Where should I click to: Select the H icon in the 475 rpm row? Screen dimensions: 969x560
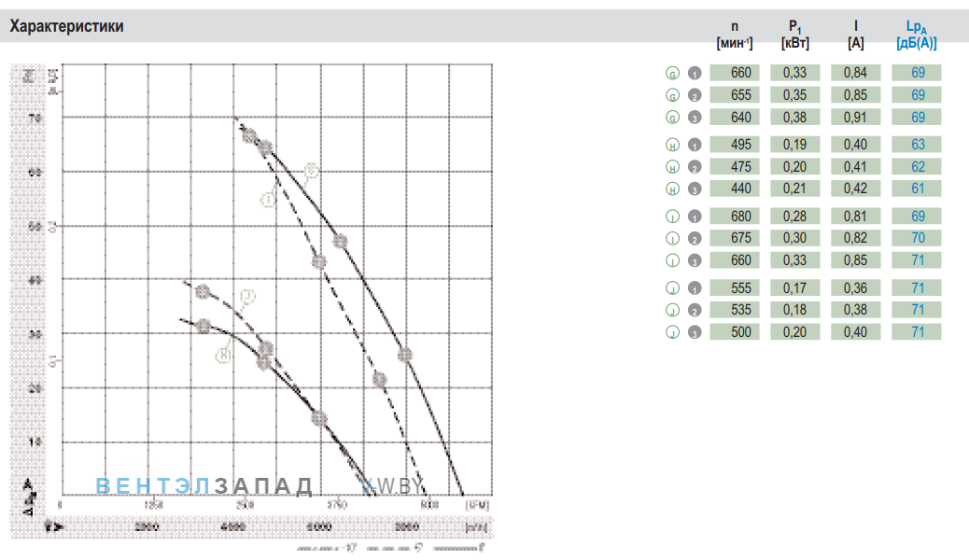672,167
